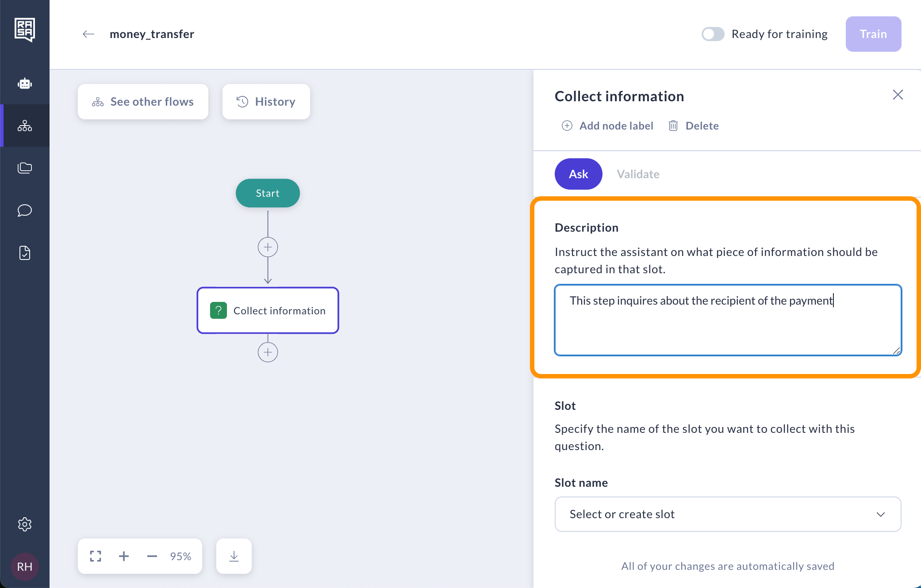This screenshot has height=588, width=921.
Task: Select the Ask tab
Action: tap(578, 174)
